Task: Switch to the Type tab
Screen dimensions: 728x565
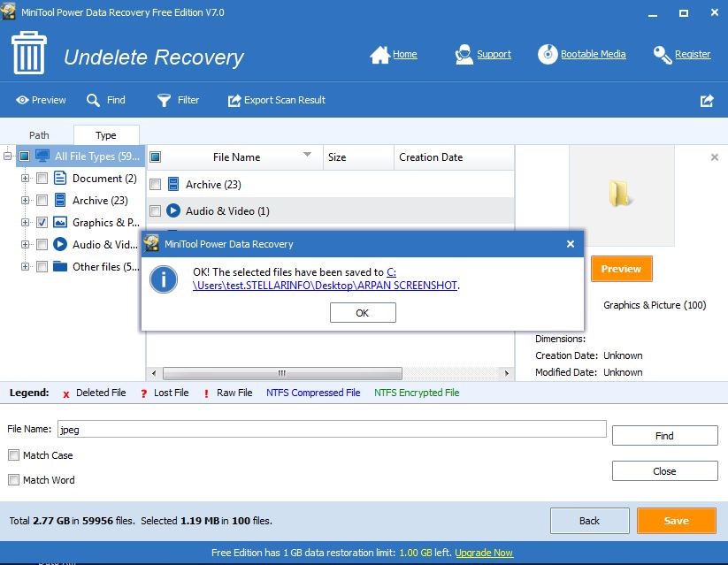Action: (x=106, y=135)
